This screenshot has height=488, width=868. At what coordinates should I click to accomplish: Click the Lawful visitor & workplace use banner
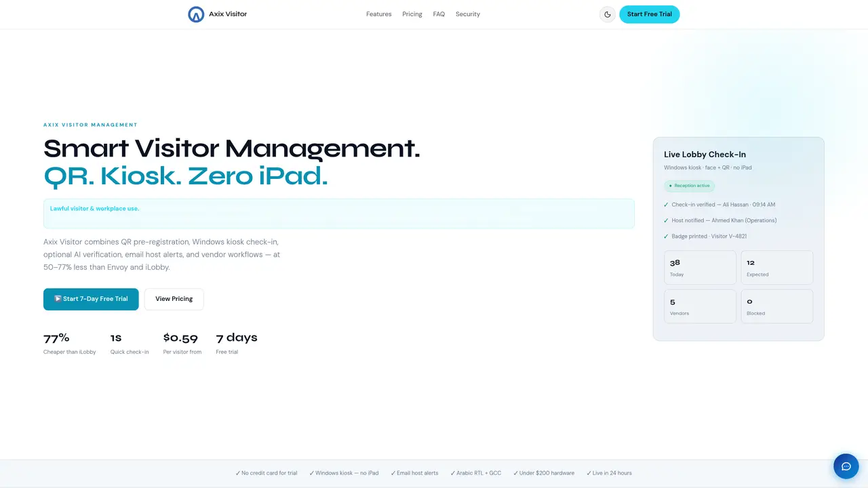pos(339,213)
